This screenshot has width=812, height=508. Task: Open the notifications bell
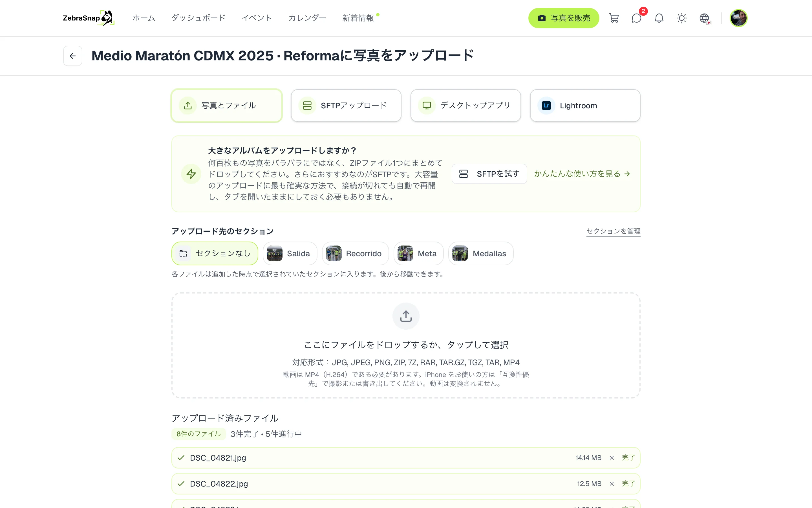coord(659,18)
